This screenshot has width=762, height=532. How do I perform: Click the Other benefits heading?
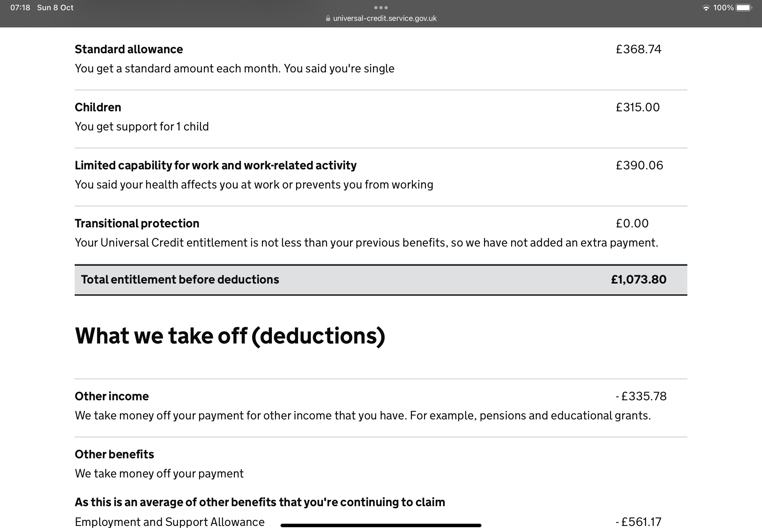[x=114, y=454]
